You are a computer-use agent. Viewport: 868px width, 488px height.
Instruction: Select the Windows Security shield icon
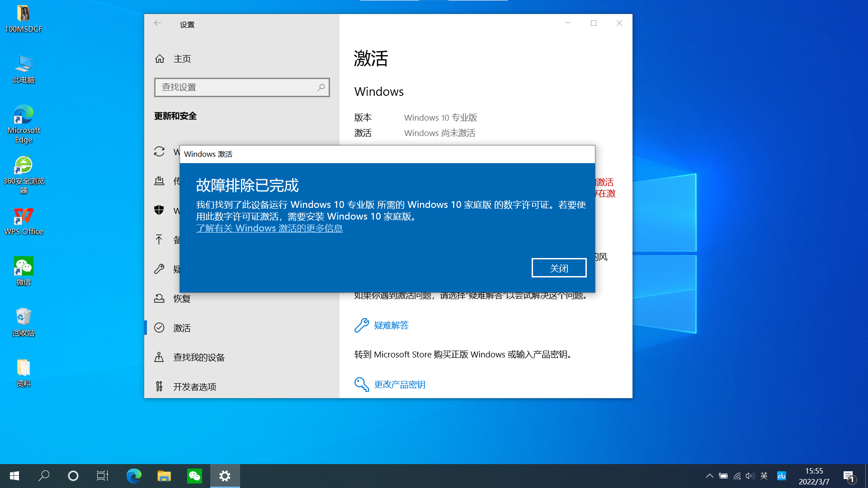pyautogui.click(x=159, y=210)
